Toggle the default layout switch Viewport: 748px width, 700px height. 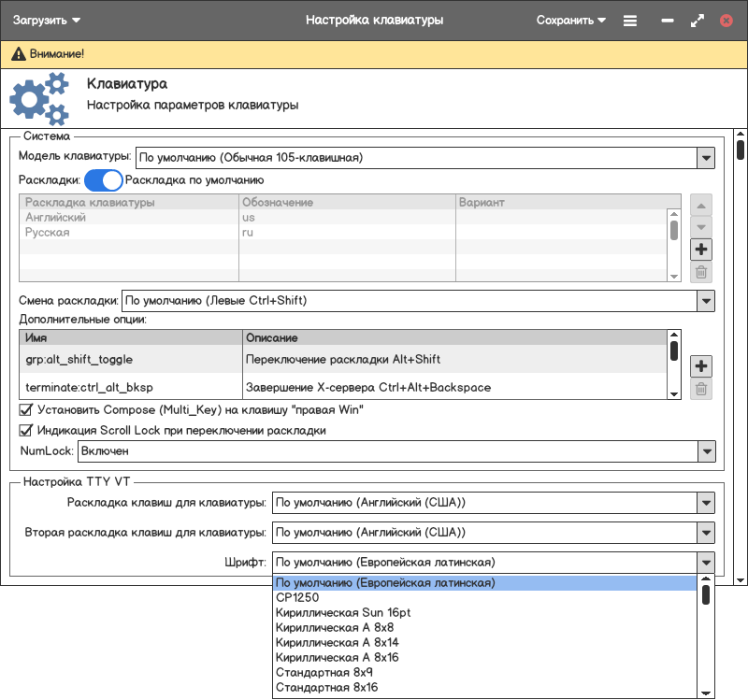click(x=103, y=180)
